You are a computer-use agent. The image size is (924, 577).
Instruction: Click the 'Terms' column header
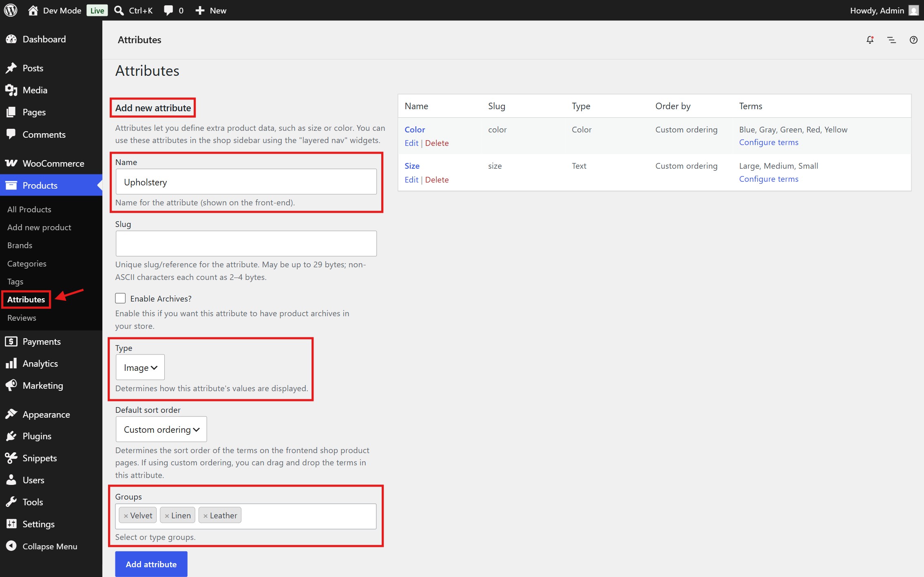[x=751, y=106]
